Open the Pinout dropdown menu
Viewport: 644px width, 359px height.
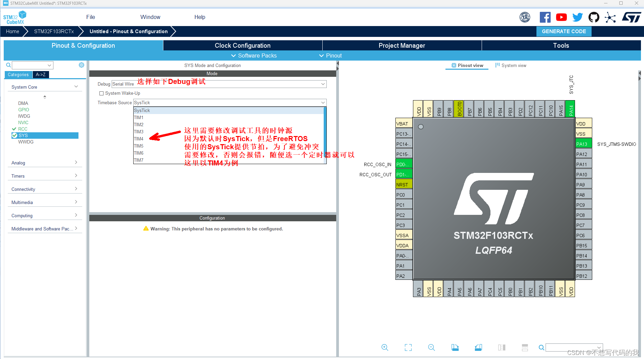click(330, 55)
